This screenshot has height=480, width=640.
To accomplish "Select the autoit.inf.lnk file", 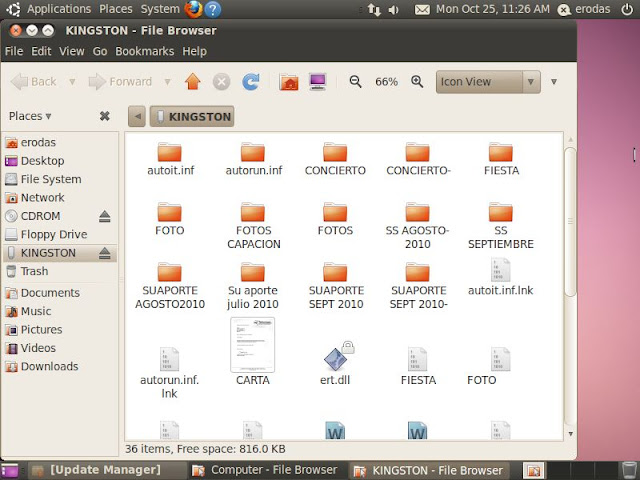I will click(x=501, y=277).
